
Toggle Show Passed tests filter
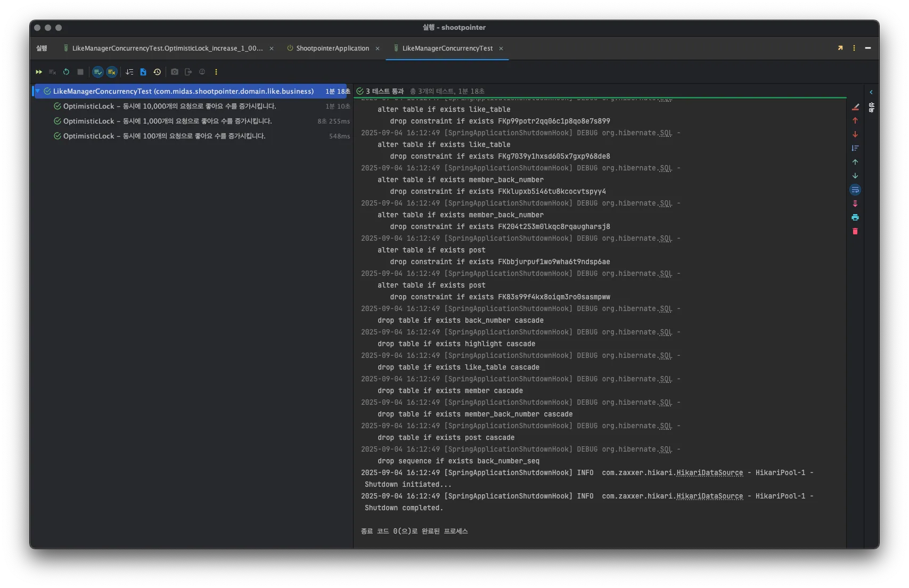click(98, 72)
